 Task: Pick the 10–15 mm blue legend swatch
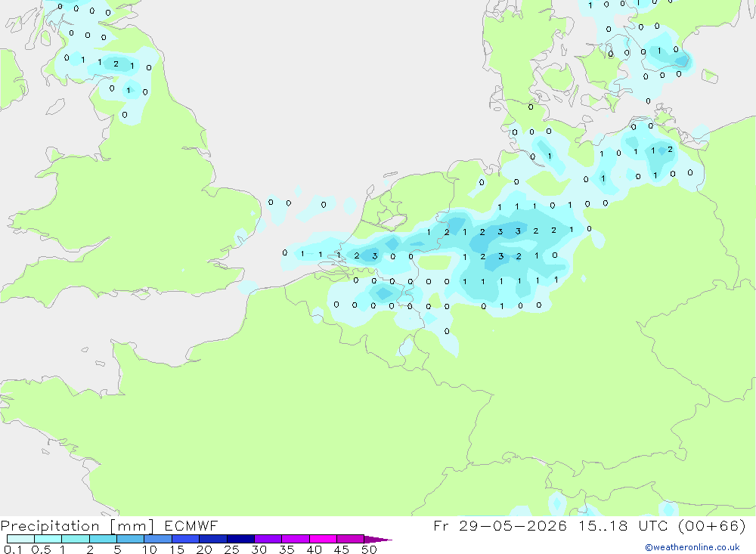158,539
